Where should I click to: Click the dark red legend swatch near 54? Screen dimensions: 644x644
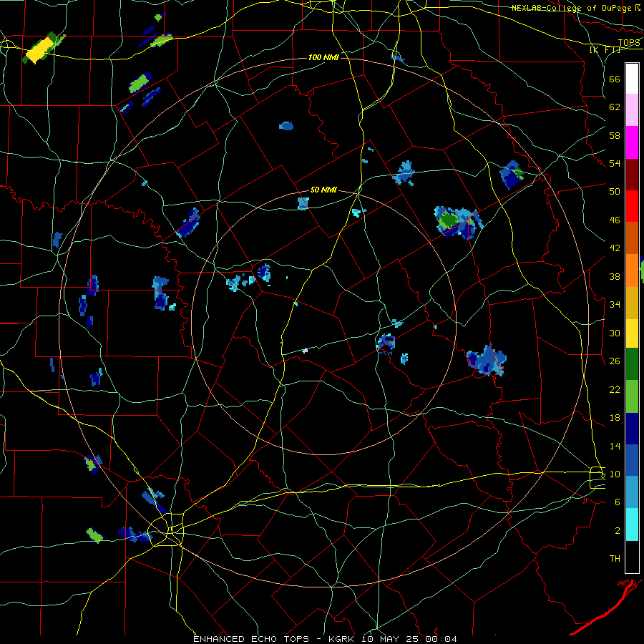tap(632, 174)
